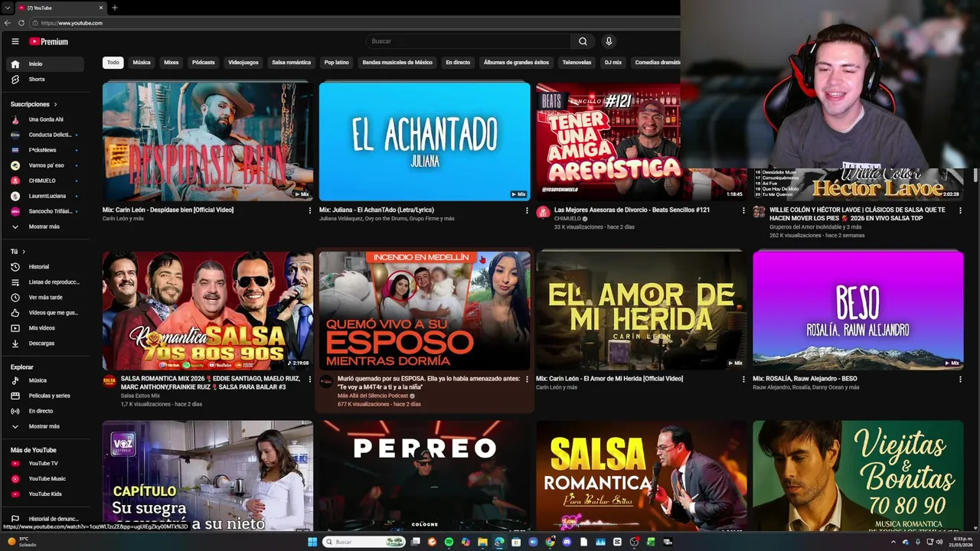Reload the page with browser refresh
The height and width of the screenshot is (551, 980).
(x=21, y=23)
